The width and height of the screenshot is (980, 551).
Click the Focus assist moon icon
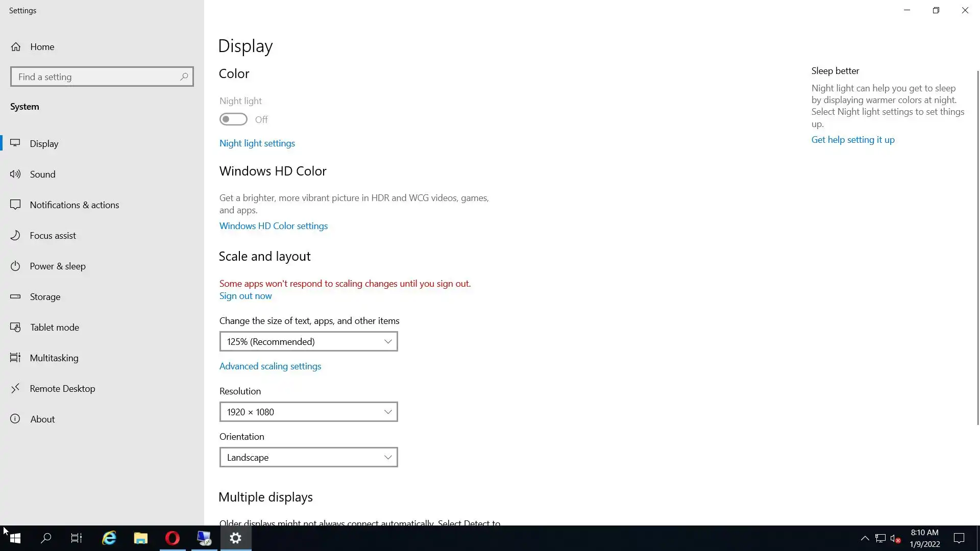click(15, 235)
